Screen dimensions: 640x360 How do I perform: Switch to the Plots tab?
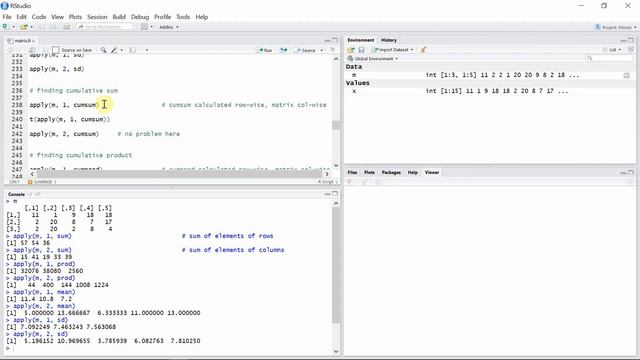[369, 172]
